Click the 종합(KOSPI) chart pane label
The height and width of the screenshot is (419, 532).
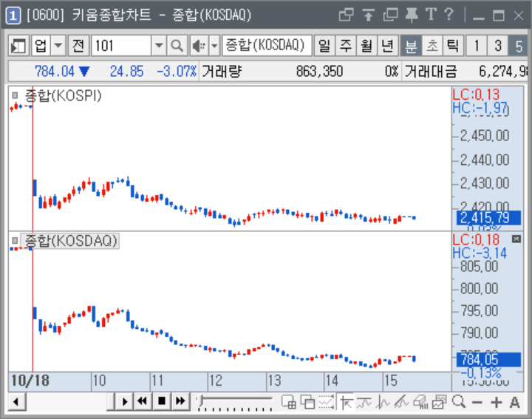(x=63, y=95)
